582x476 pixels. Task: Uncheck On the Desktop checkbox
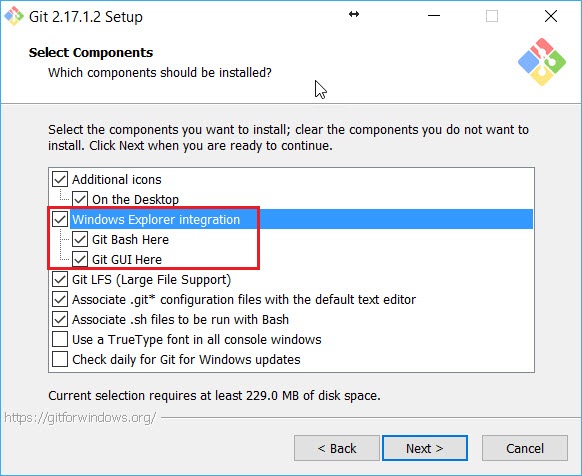pyautogui.click(x=80, y=199)
